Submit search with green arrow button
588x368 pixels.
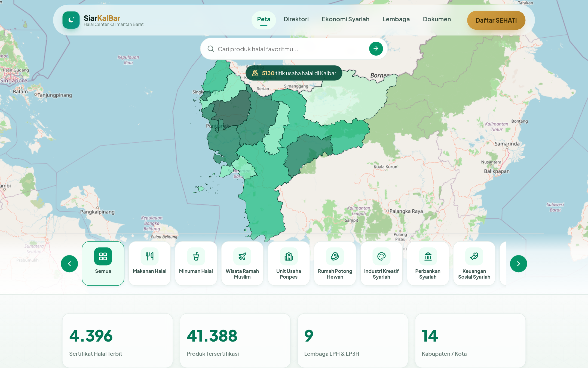(376, 49)
